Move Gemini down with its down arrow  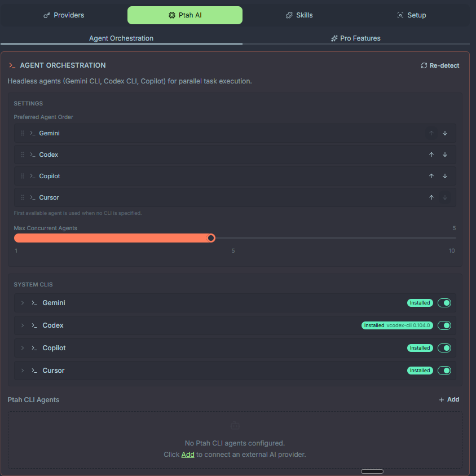[x=445, y=133]
